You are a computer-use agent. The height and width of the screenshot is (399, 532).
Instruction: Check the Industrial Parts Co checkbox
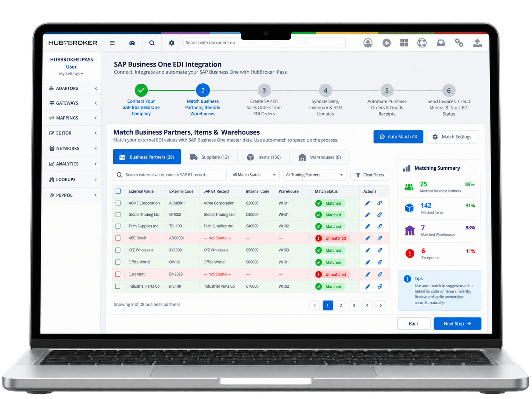(x=118, y=286)
